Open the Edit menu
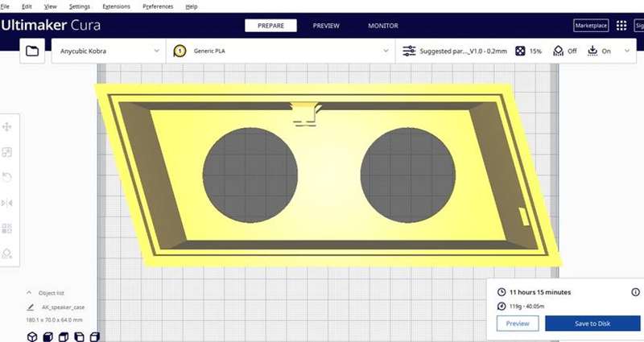Viewport: 644px width, 342px height. 27,6
